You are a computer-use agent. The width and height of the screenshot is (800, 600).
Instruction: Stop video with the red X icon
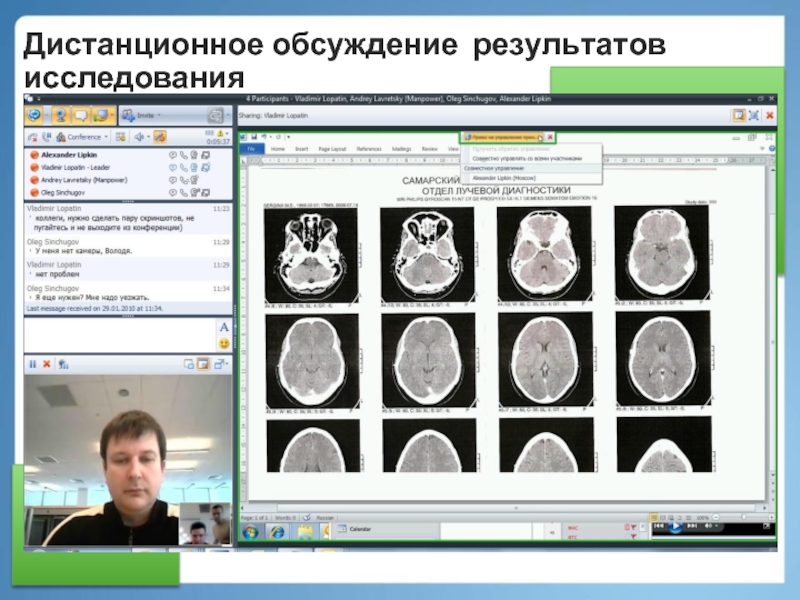[x=46, y=364]
